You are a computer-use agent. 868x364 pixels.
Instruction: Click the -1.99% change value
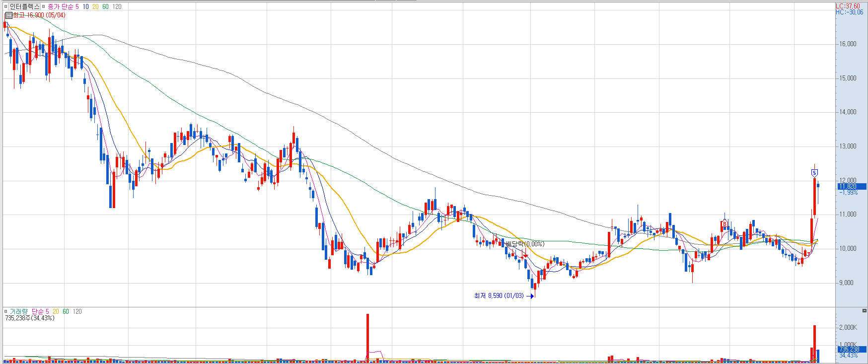click(849, 193)
